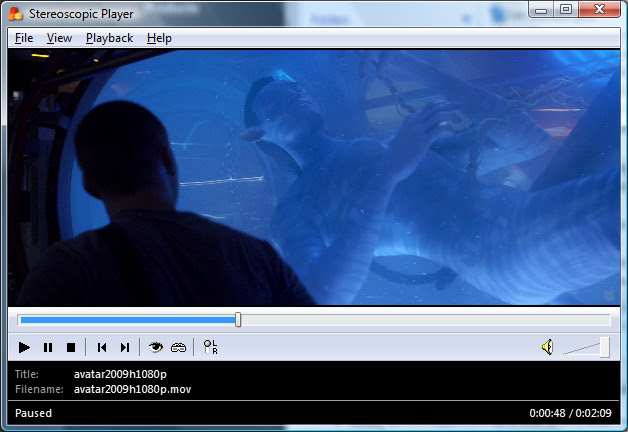Open the Playback menu
The width and height of the screenshot is (628, 432).
tap(109, 38)
